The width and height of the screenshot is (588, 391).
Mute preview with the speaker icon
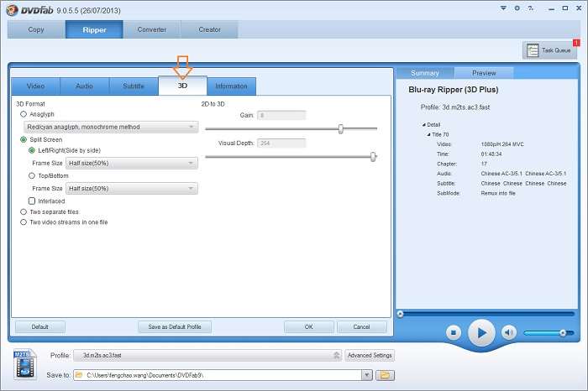[x=508, y=332]
